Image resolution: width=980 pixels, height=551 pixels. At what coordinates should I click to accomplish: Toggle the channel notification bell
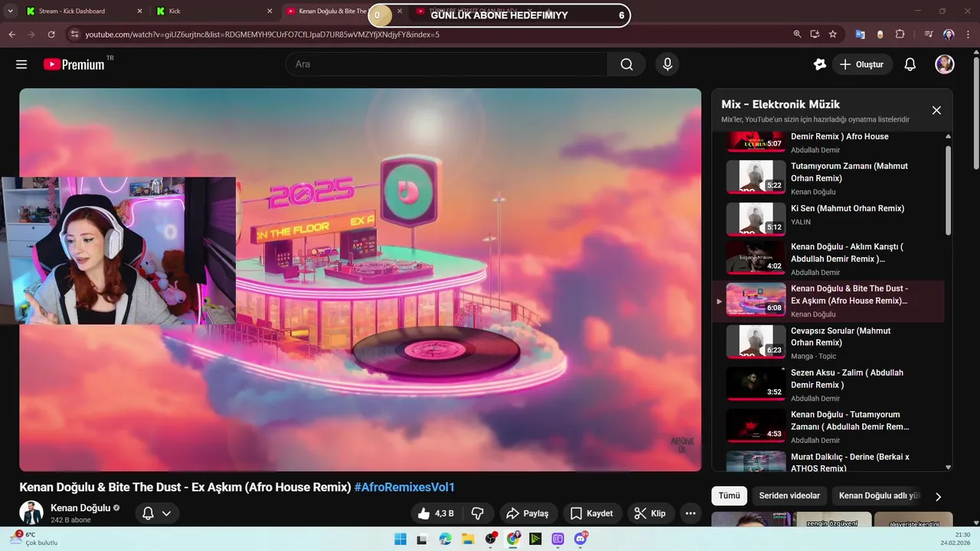148,514
